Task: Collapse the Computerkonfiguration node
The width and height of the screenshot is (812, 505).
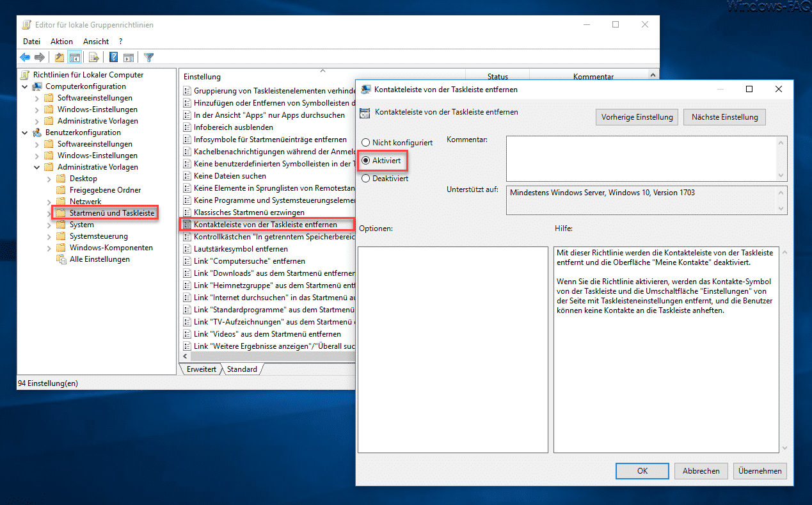Action: tap(25, 86)
